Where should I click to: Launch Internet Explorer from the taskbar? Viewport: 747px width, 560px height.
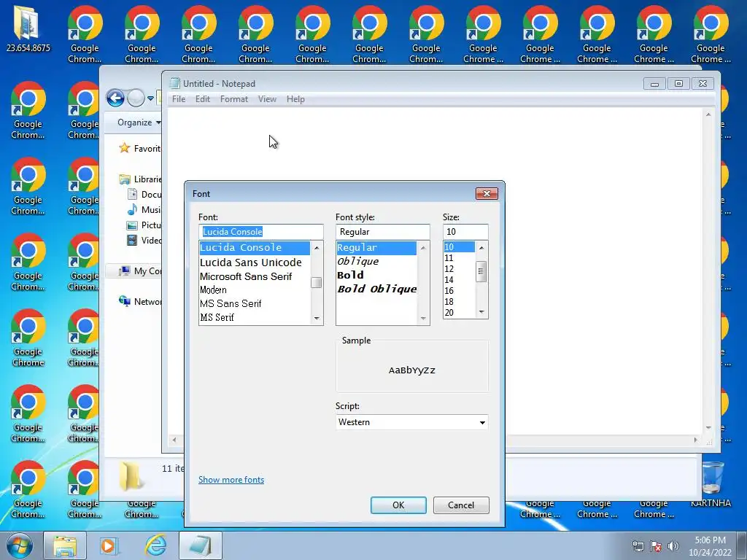click(156, 545)
